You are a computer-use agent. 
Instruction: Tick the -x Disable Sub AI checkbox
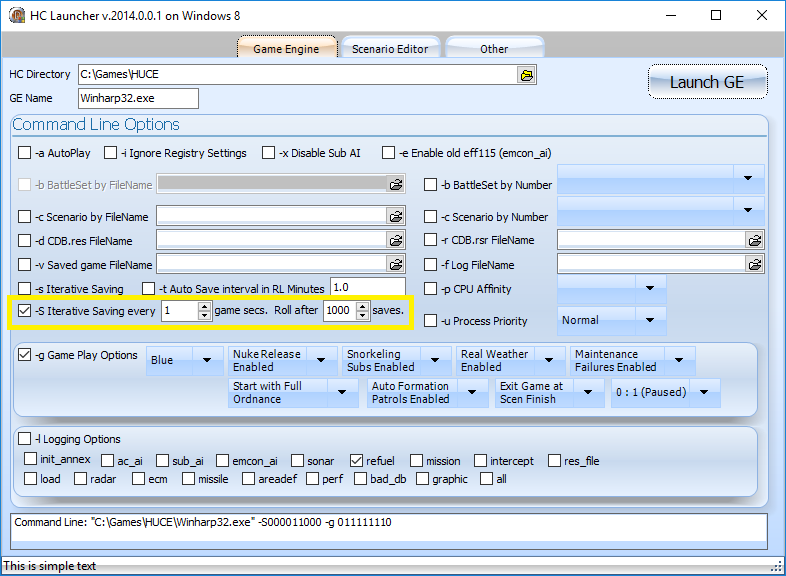(268, 153)
